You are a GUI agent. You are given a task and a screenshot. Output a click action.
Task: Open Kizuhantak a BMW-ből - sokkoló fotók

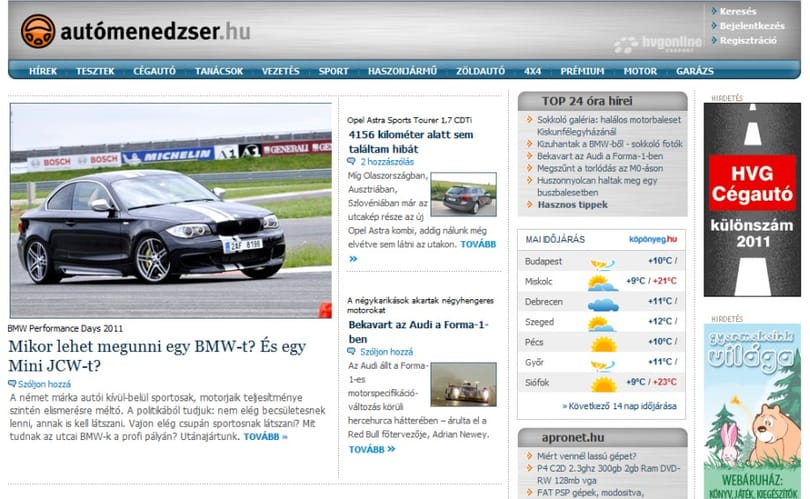610,144
